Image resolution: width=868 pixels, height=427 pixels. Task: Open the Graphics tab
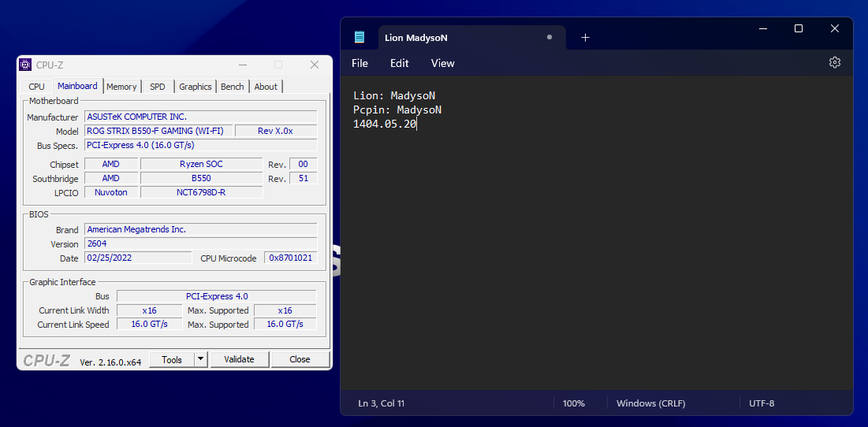click(196, 87)
